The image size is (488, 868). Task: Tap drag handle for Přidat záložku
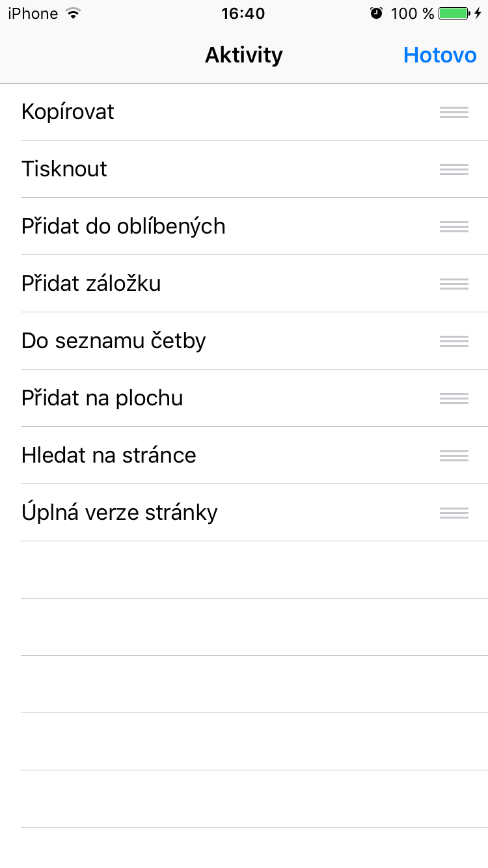[454, 284]
